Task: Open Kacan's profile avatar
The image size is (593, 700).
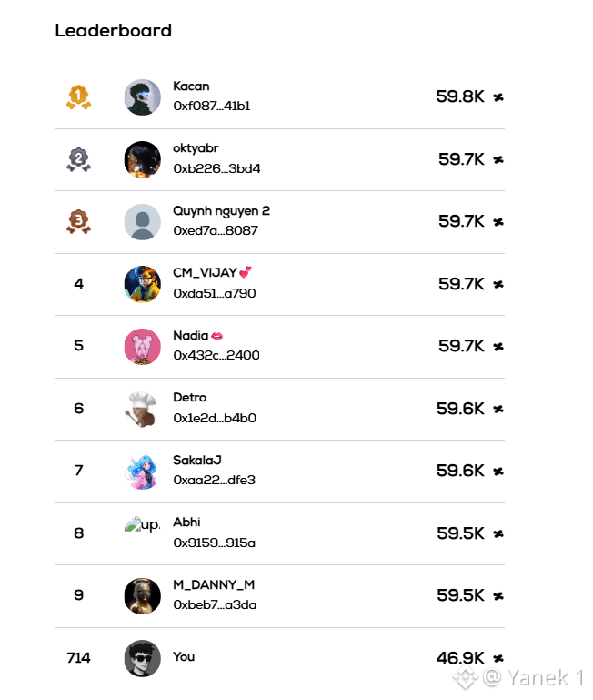Action: (142, 97)
